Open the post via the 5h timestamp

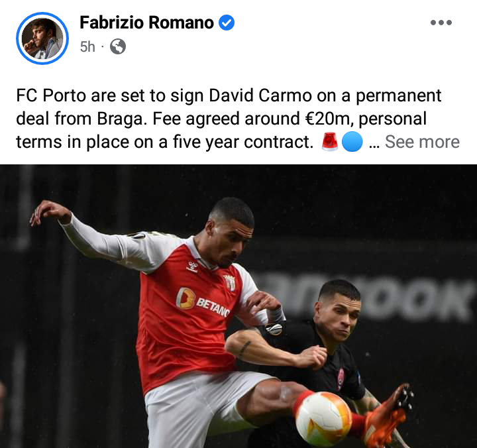pyautogui.click(x=87, y=47)
